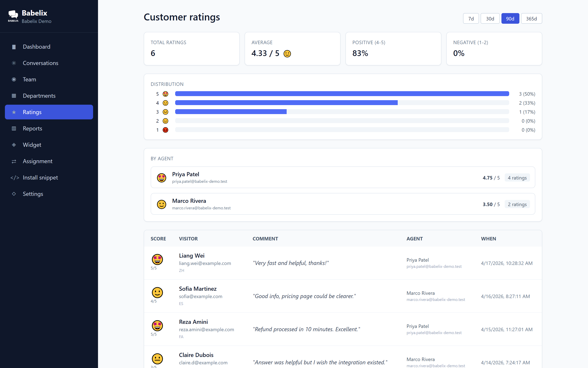Screen dimensions: 588x368
Task: Open Priya Patel's agent card name
Action: pyautogui.click(x=186, y=174)
